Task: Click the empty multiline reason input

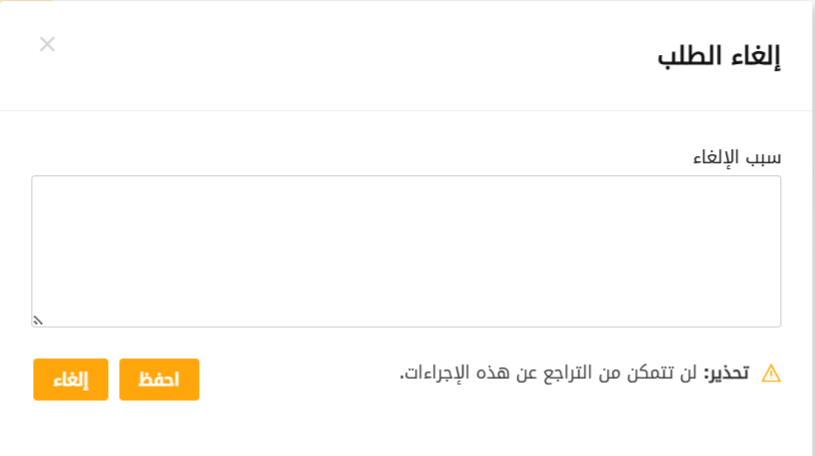Action: 406,251
